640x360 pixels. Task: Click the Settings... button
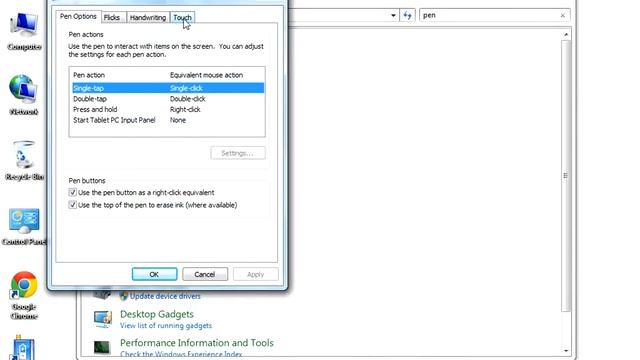(238, 153)
